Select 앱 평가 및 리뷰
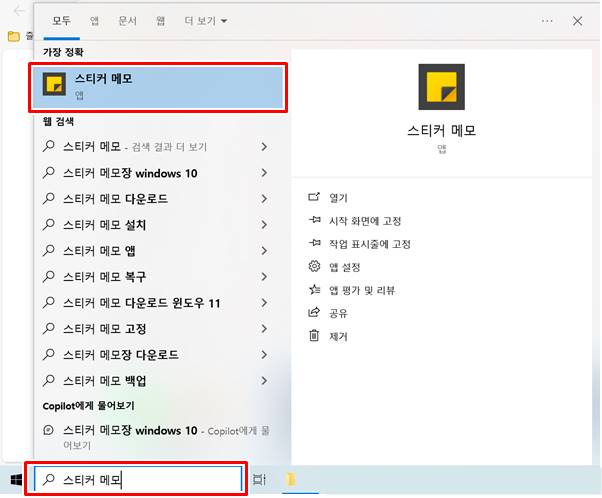The width and height of the screenshot is (602, 498). coord(362,290)
